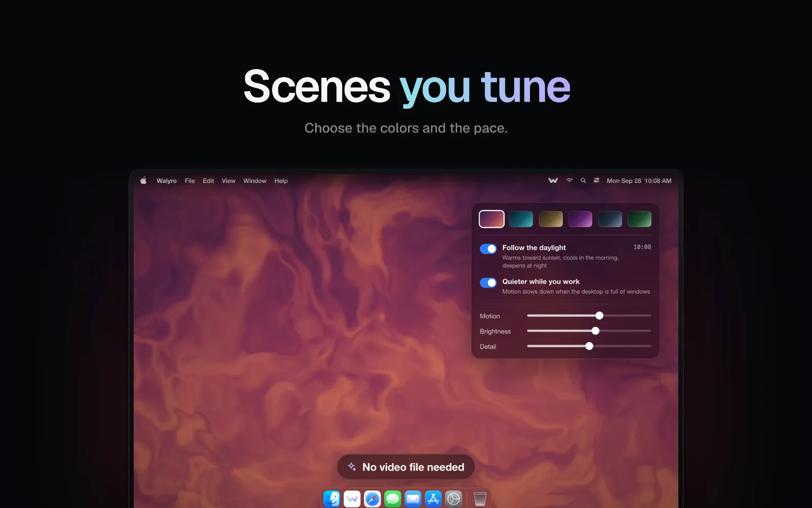Toggle Follow the daylight switch
Screen dimensions: 812x508
pyautogui.click(x=488, y=249)
